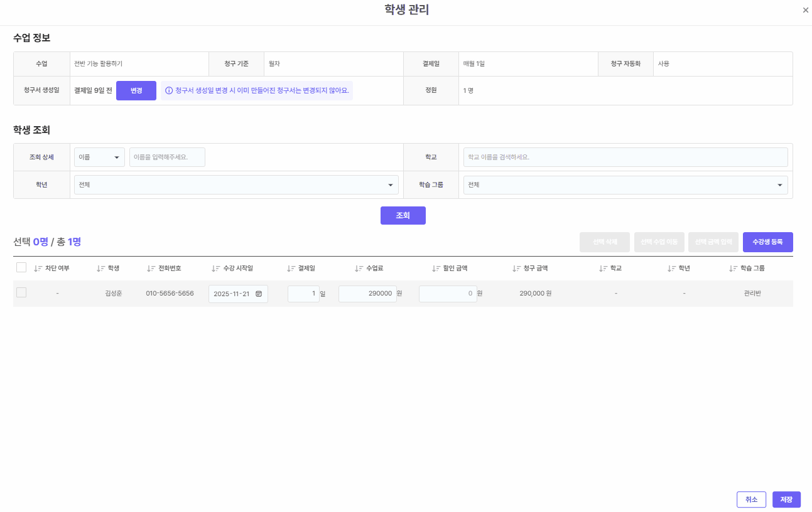Cancel with the 취소 button
This screenshot has width=812, height=512.
tap(752, 499)
